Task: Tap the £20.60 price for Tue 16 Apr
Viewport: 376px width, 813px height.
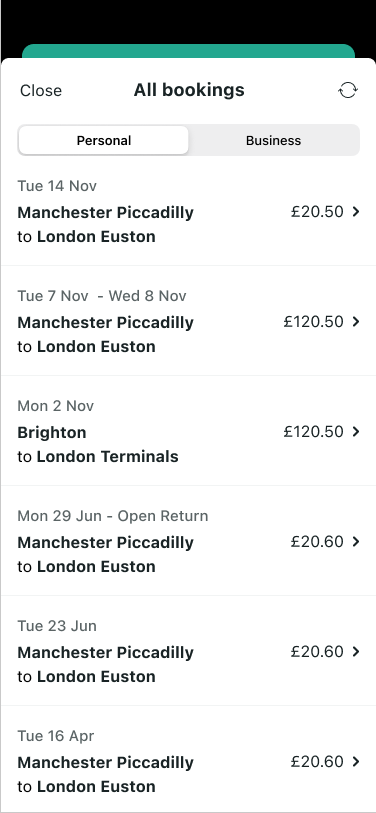Action: pyautogui.click(x=317, y=761)
